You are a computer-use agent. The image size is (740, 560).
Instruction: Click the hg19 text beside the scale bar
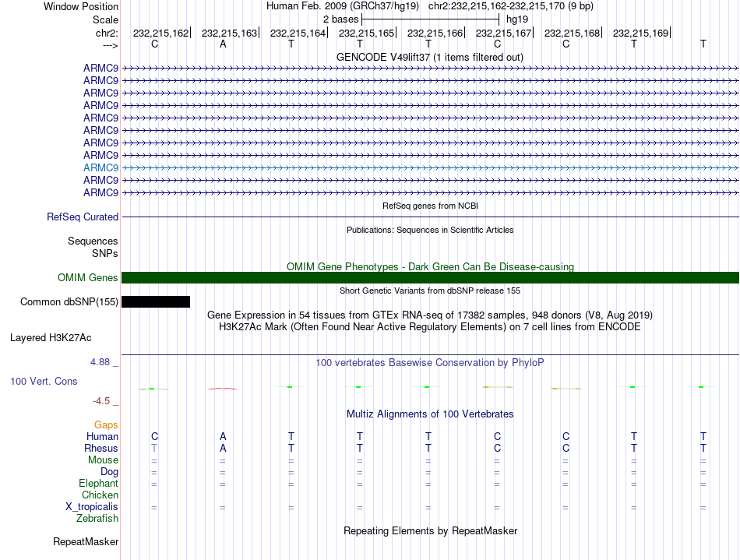click(516, 19)
